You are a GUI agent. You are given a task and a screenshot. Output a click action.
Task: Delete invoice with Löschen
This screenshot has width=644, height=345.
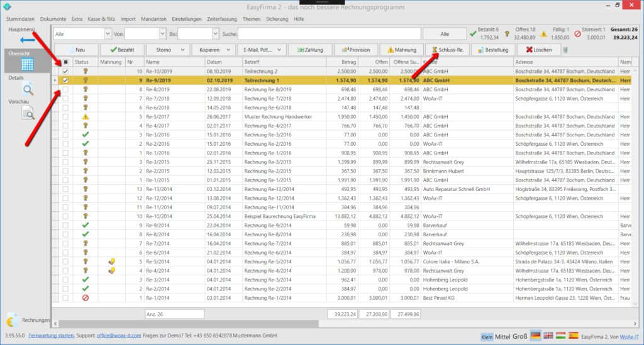pyautogui.click(x=539, y=50)
